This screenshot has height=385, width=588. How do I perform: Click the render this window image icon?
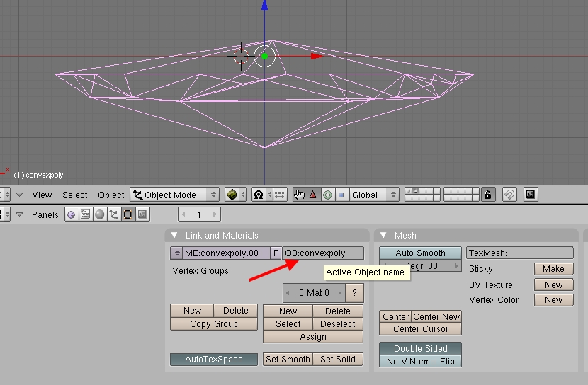point(531,195)
